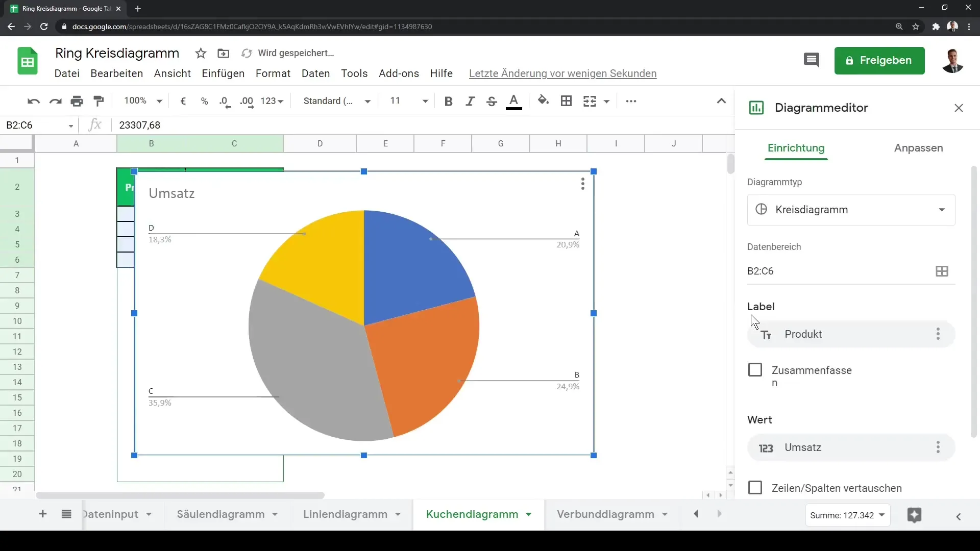This screenshot has height=551, width=980.
Task: Open the Standard font dropdown
Action: [x=337, y=101]
